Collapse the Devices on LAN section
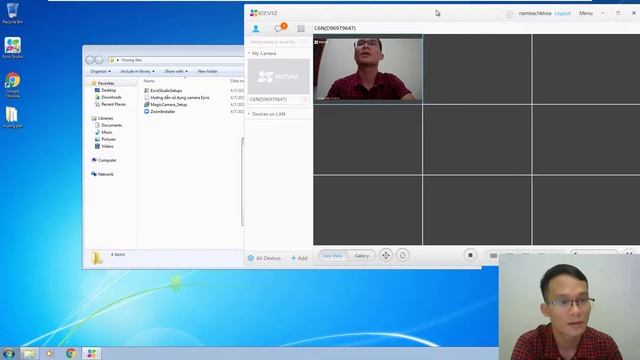 (249, 114)
